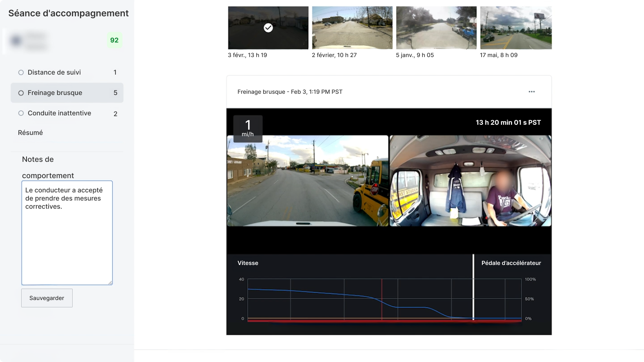Click the Séance d'accompagnement heading
Viewport: 644px width, 362px height.
69,13
